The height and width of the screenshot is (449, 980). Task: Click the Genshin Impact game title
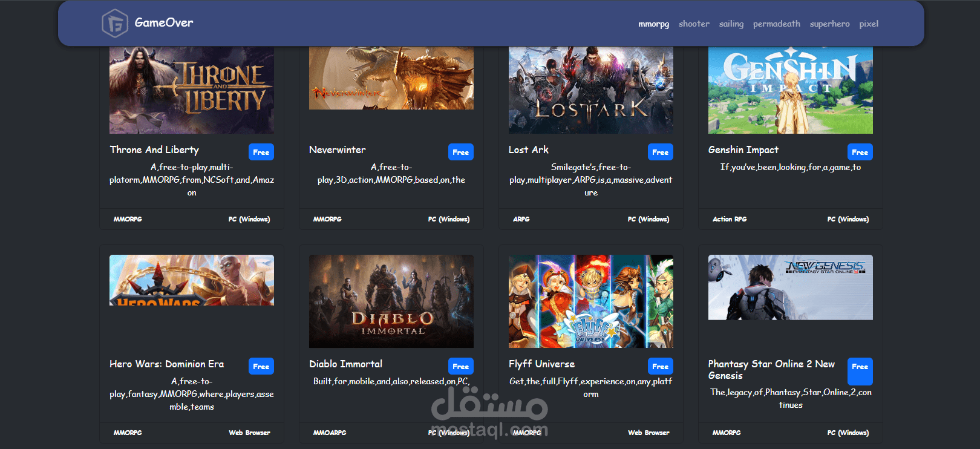tap(743, 149)
